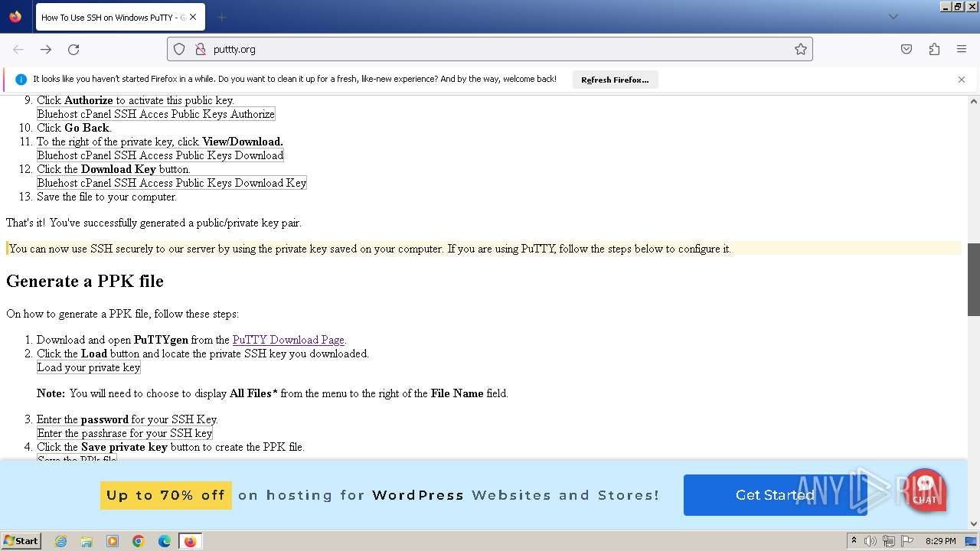This screenshot has width=980, height=551.
Task: Launch Microsoft Edge from the taskbar
Action: [165, 541]
